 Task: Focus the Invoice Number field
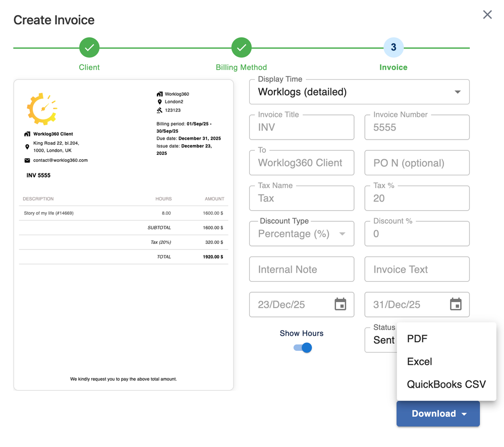417,127
